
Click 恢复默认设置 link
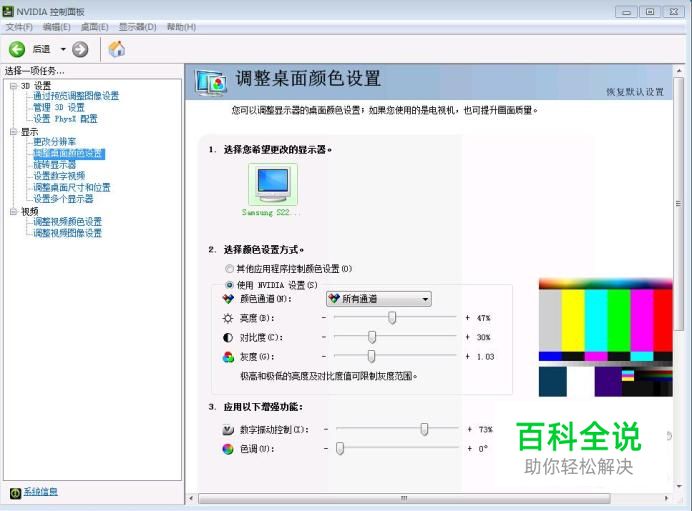coord(635,92)
